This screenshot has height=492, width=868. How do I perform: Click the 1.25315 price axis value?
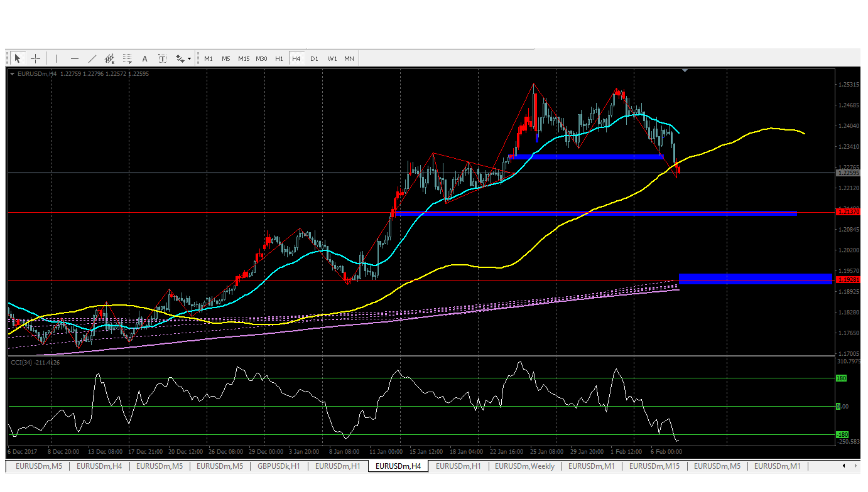tap(849, 85)
